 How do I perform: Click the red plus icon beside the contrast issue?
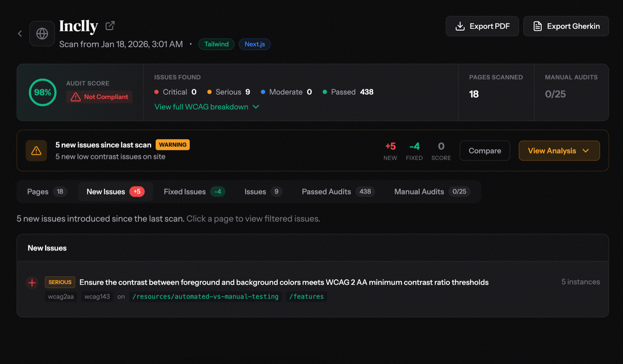[32, 282]
